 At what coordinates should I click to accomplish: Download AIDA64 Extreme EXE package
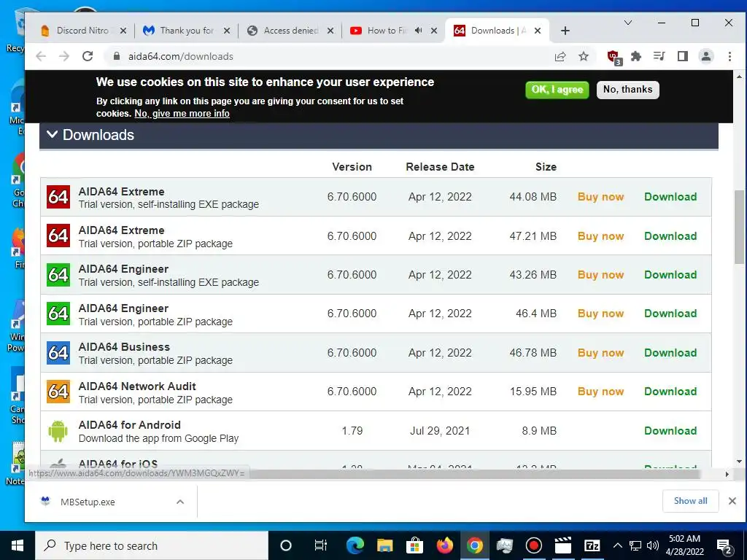670,197
